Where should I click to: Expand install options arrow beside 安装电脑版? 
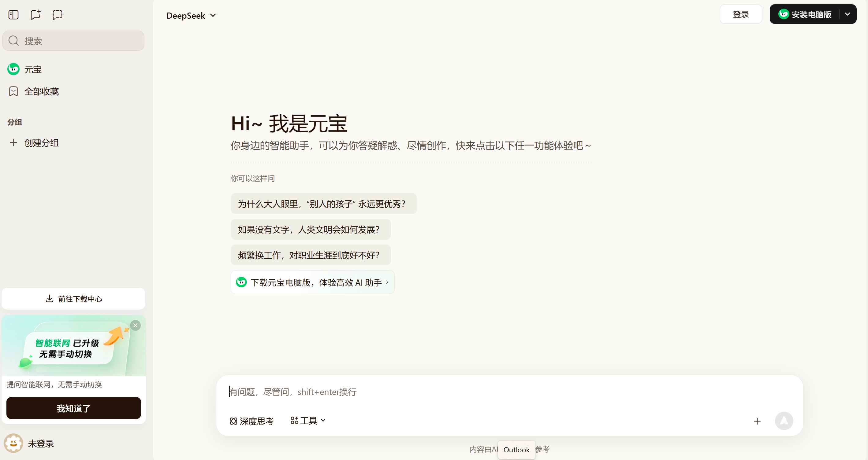tap(848, 14)
